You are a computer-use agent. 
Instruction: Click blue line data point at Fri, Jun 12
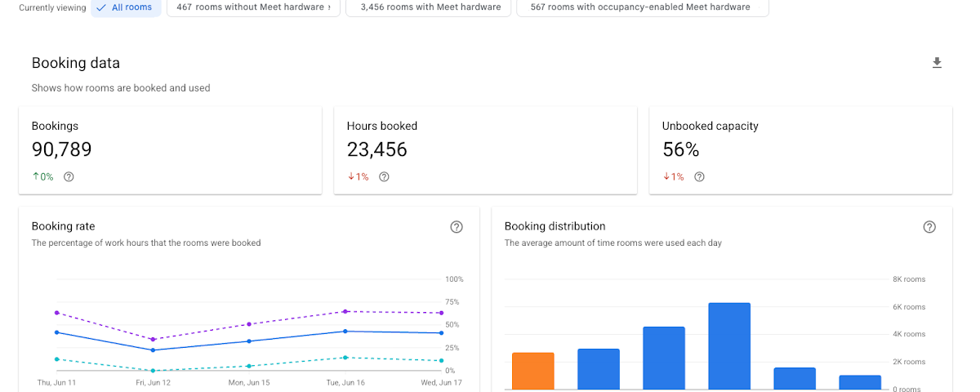pyautogui.click(x=153, y=350)
